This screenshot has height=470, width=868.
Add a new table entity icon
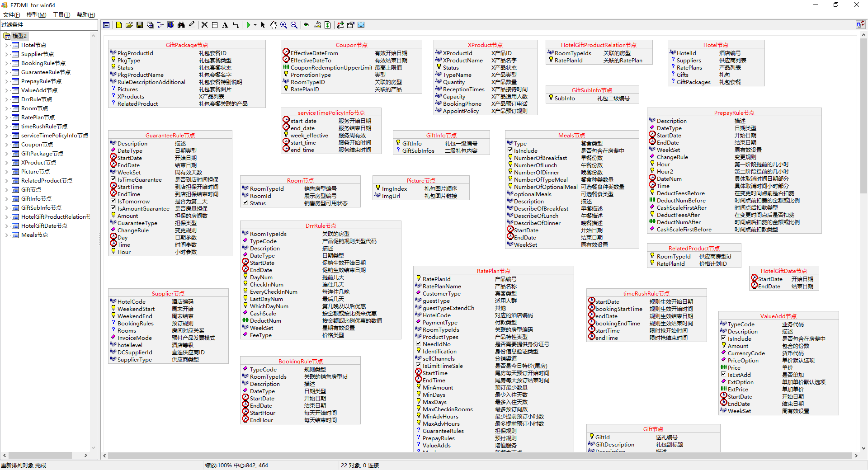(215, 25)
